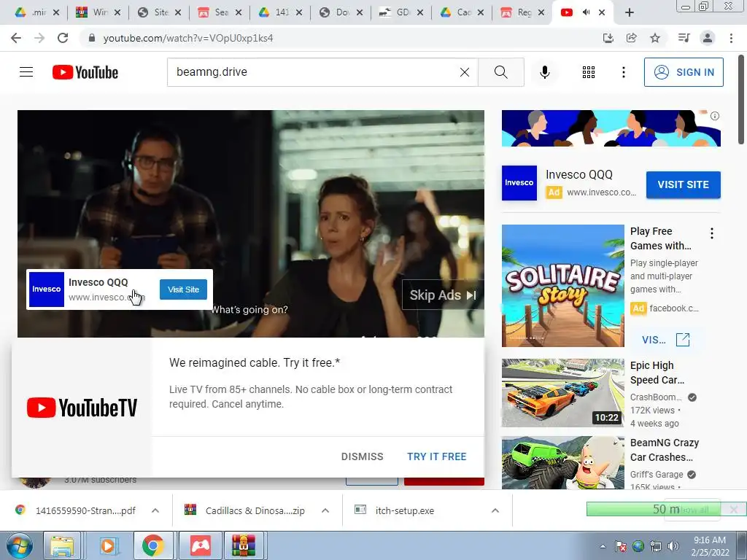Click the taskbar clock showing 9:16 AM
Image resolution: width=747 pixels, height=560 pixels.
[x=710, y=546]
